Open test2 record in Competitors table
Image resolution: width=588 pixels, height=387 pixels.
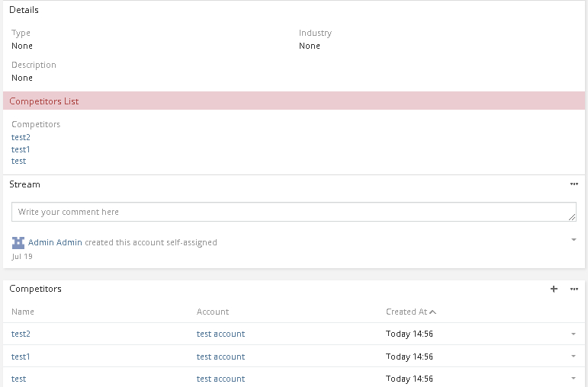21,334
